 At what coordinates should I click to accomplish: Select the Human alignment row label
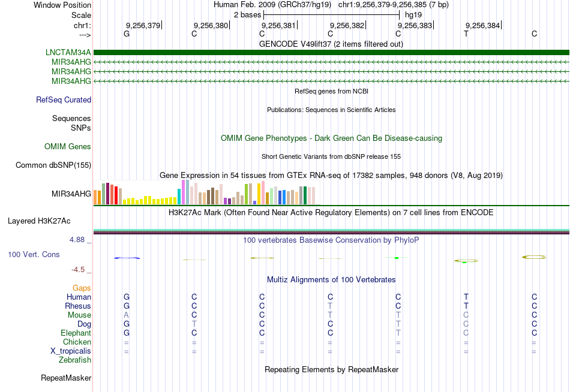(x=79, y=297)
